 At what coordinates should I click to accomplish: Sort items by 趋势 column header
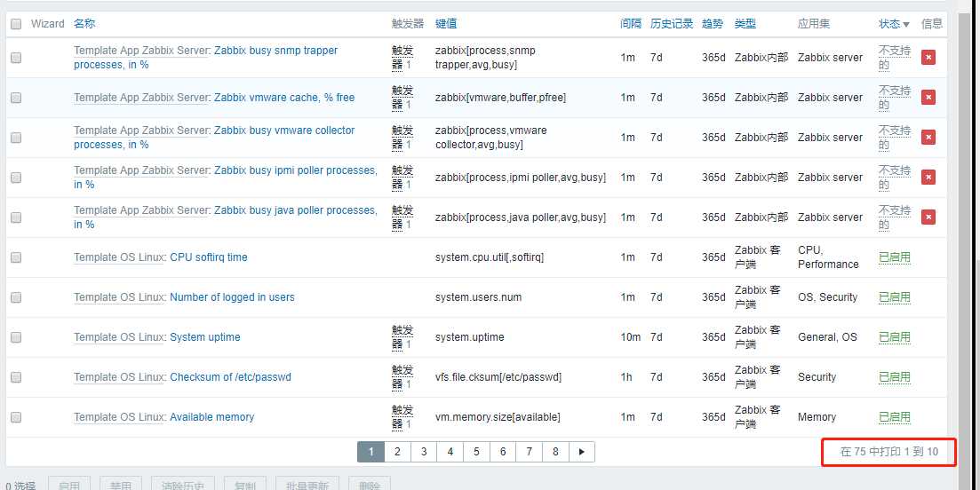pyautogui.click(x=713, y=24)
